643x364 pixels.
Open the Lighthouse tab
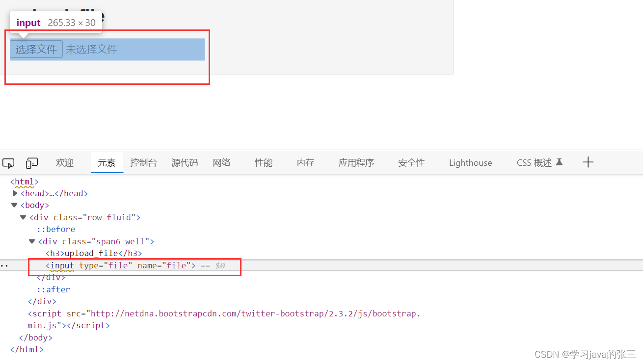[x=470, y=163]
